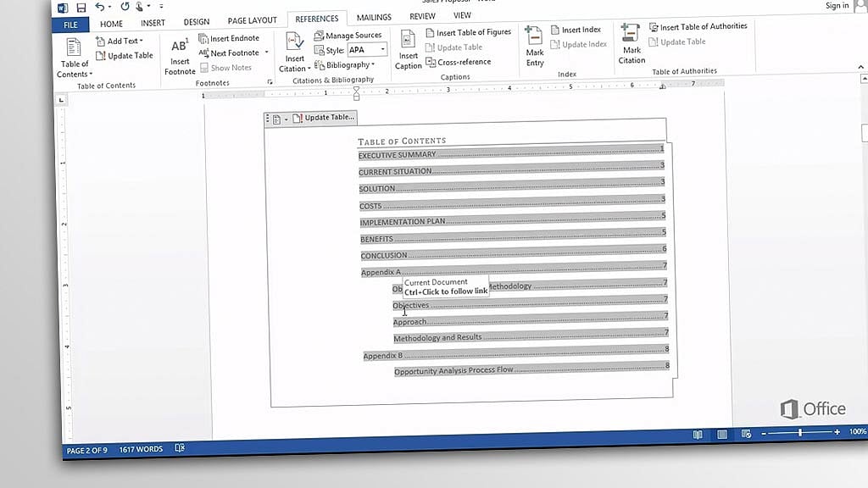Click Update Table in Table of Contents group
The image size is (868, 488).
click(x=125, y=55)
